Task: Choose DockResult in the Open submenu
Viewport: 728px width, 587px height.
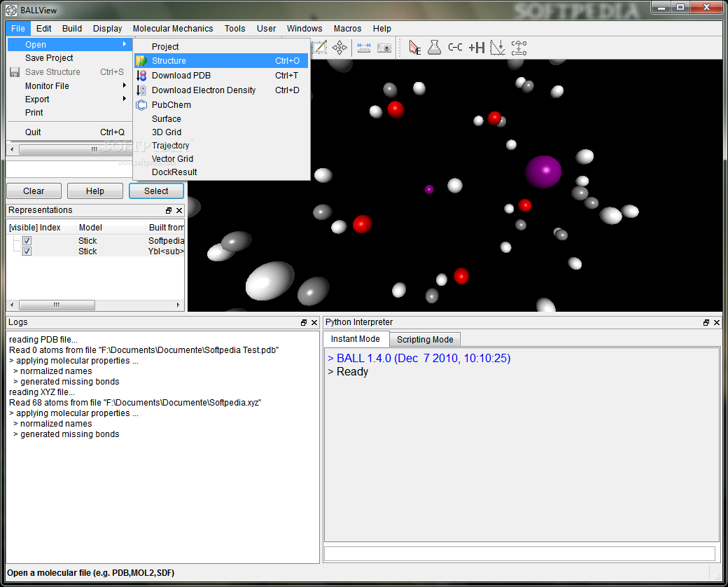Action: click(x=221, y=172)
